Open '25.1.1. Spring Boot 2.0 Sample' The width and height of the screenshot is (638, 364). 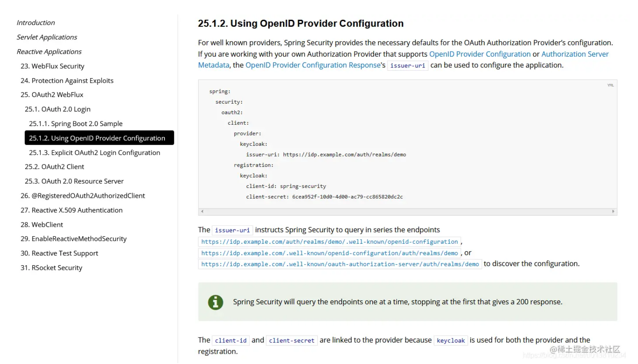(x=76, y=123)
